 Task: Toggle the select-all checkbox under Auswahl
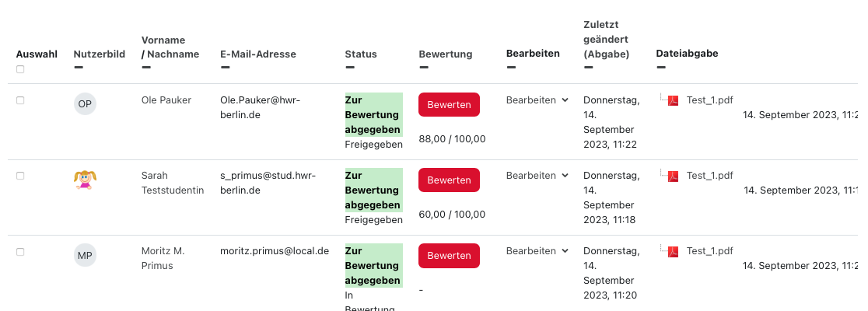click(20, 69)
